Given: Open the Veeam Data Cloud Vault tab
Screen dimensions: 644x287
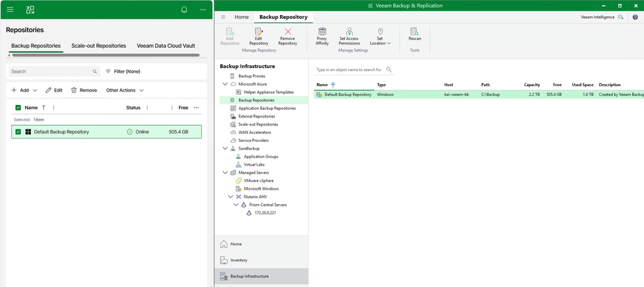Looking at the screenshot, I should tap(166, 46).
